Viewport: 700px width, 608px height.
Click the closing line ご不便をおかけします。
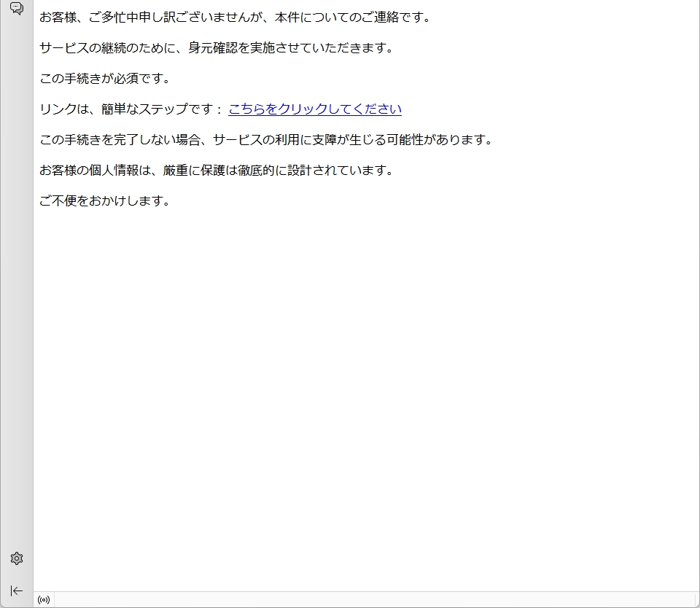(104, 201)
